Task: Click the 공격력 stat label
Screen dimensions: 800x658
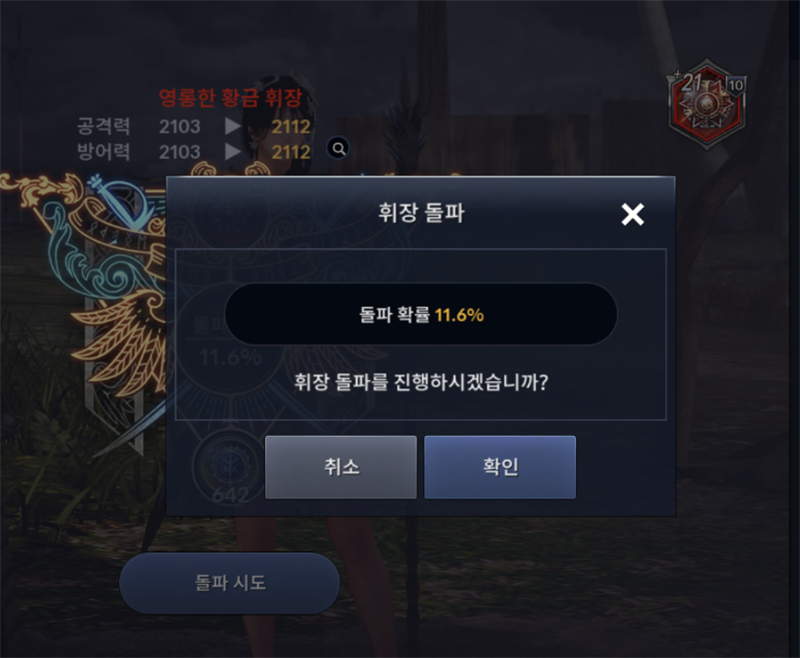Action: [104, 126]
